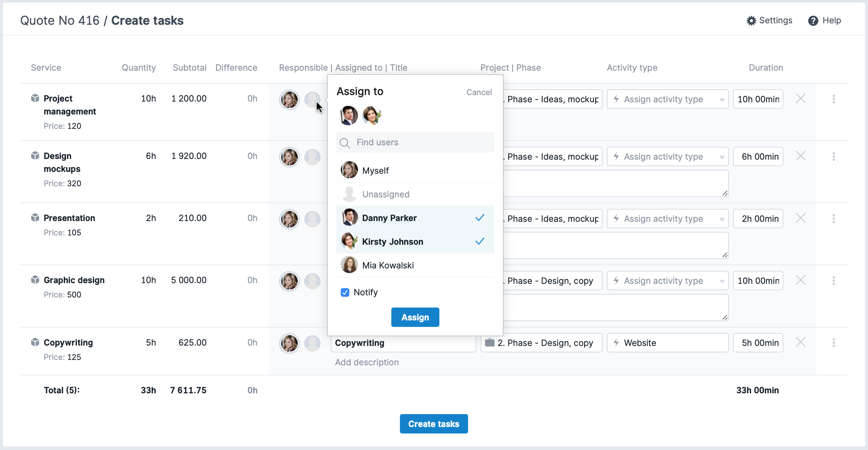Click the Copywriting service box icon
Viewport: 868px width, 450px height.
click(35, 342)
